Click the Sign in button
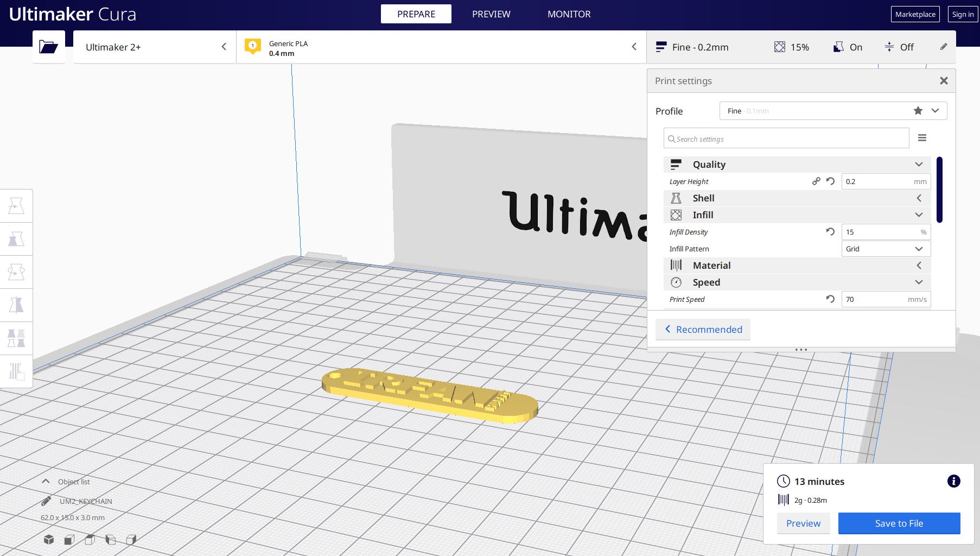The height and width of the screenshot is (556, 980). click(963, 14)
